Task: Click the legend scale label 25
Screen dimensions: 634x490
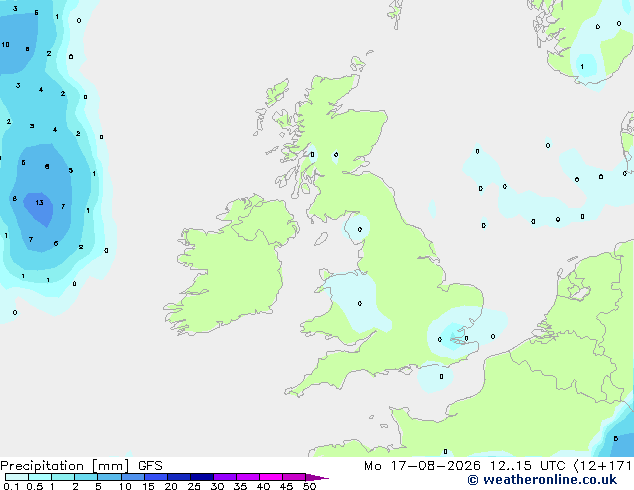Action: click(x=194, y=486)
